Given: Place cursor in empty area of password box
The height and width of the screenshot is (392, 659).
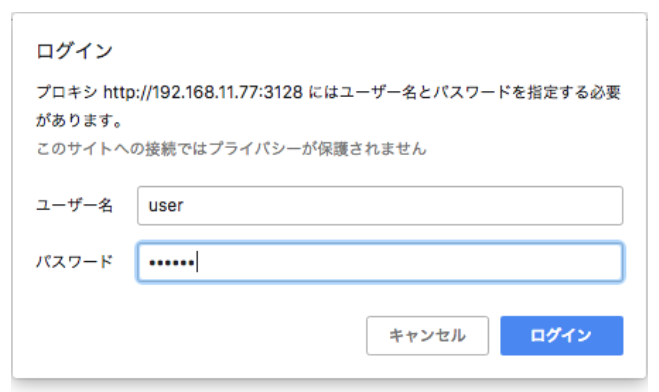Looking at the screenshot, I should 408,262.
